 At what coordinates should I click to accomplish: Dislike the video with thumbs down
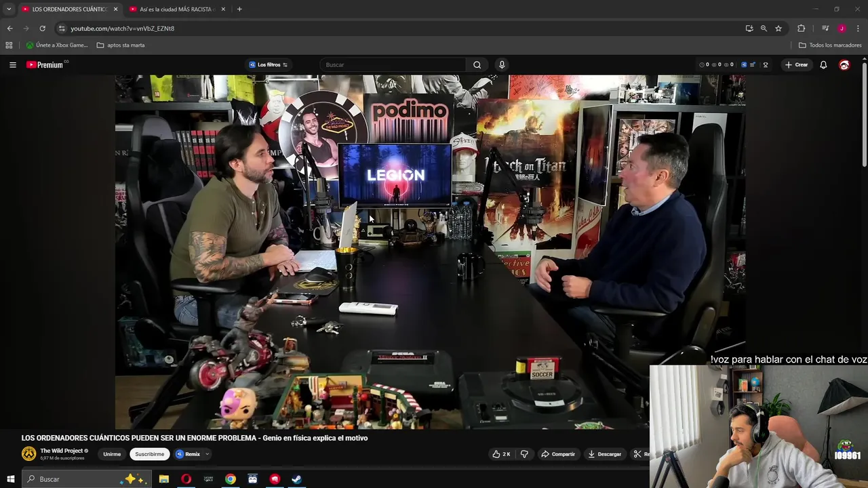tap(524, 454)
